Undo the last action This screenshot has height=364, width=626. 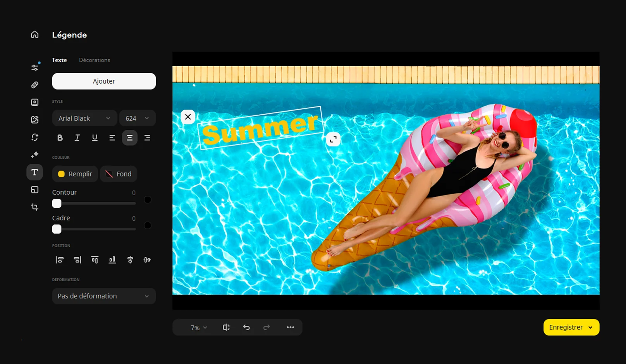pyautogui.click(x=246, y=328)
